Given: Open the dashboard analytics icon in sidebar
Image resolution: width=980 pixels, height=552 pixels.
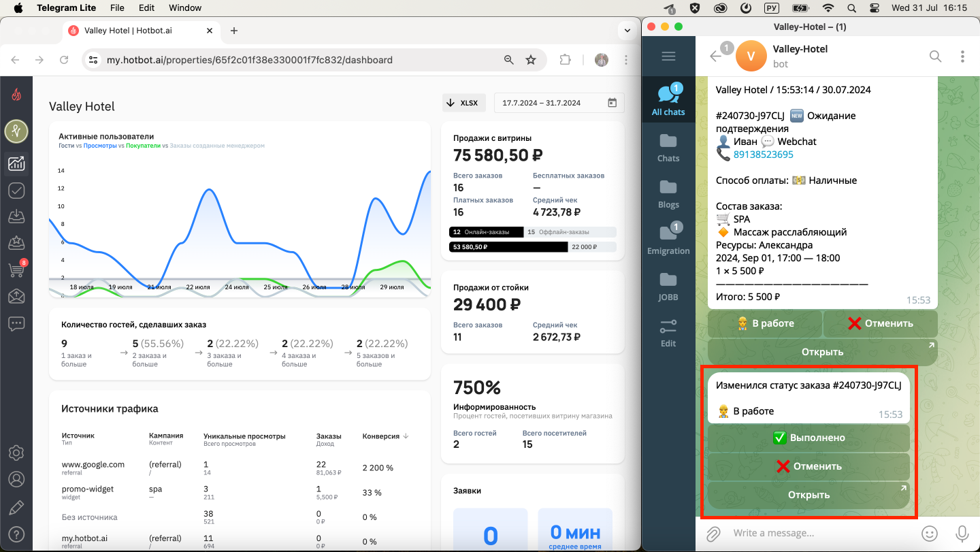Looking at the screenshot, I should click(16, 163).
